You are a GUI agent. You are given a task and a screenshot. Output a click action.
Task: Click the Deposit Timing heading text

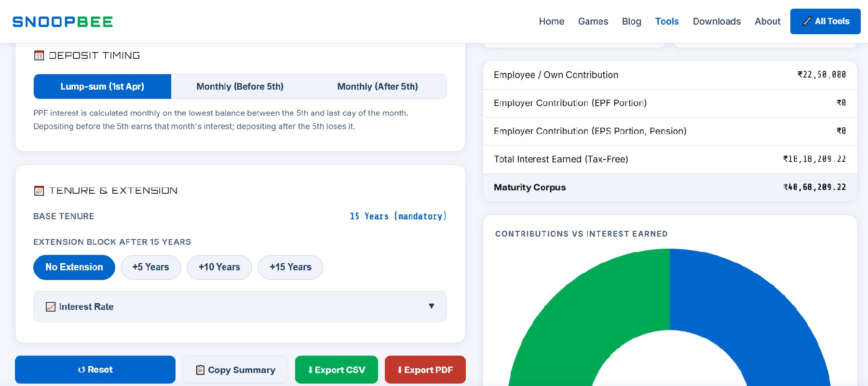tap(95, 55)
